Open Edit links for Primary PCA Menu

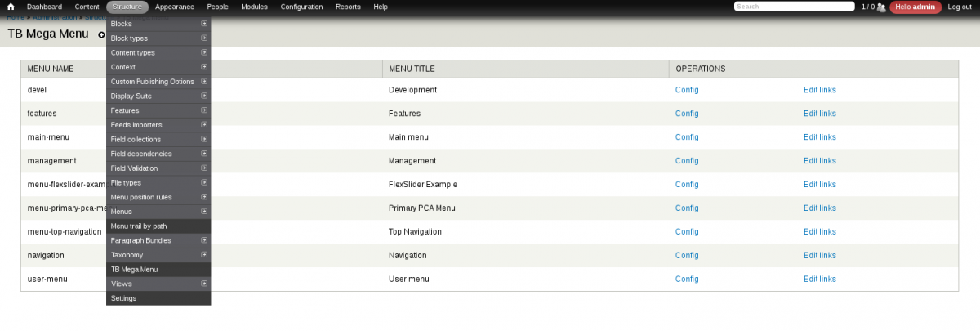coord(820,208)
